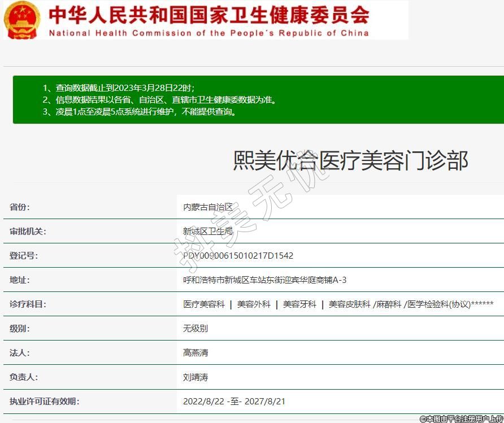
Task: Click the 美容牙科 department entry
Action: tap(299, 304)
